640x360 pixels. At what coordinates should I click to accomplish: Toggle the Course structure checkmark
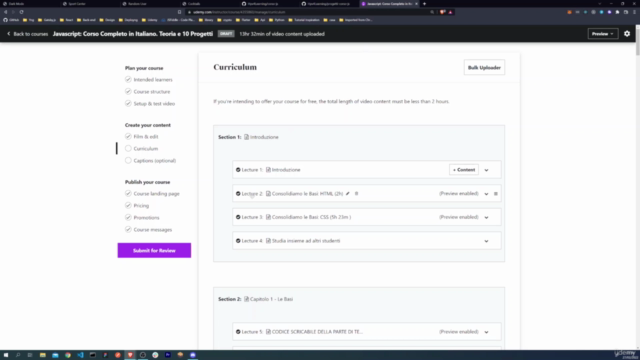128,91
